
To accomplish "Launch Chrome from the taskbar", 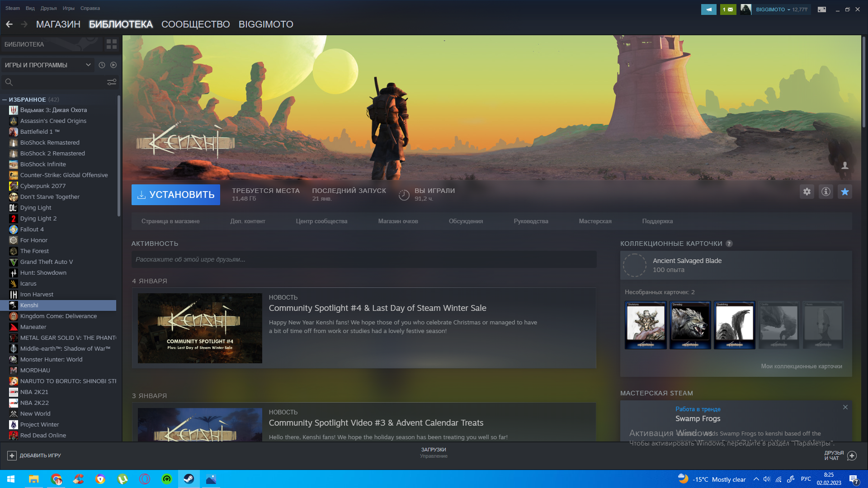I will pos(56,479).
